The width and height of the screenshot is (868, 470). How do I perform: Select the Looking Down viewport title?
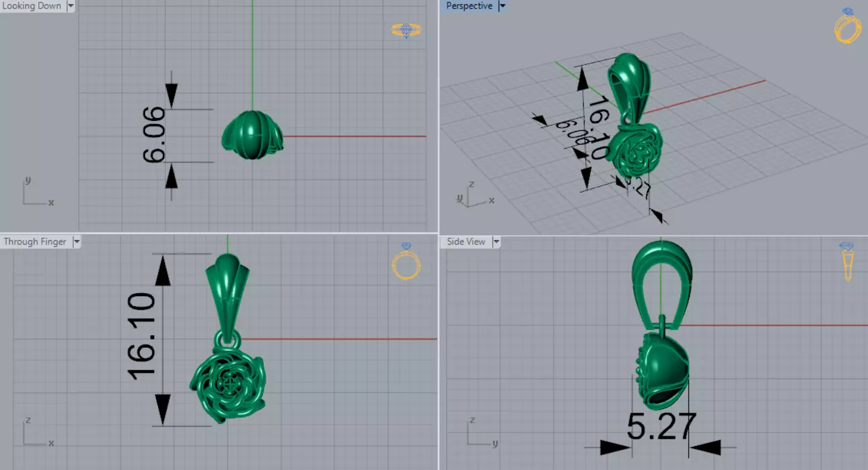(x=32, y=6)
